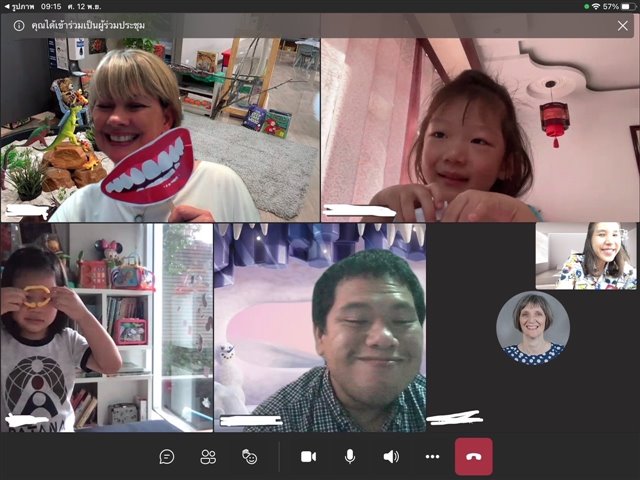Tap the Wi-Fi icon in status bar
This screenshot has width=640, height=480.
pos(597,6)
